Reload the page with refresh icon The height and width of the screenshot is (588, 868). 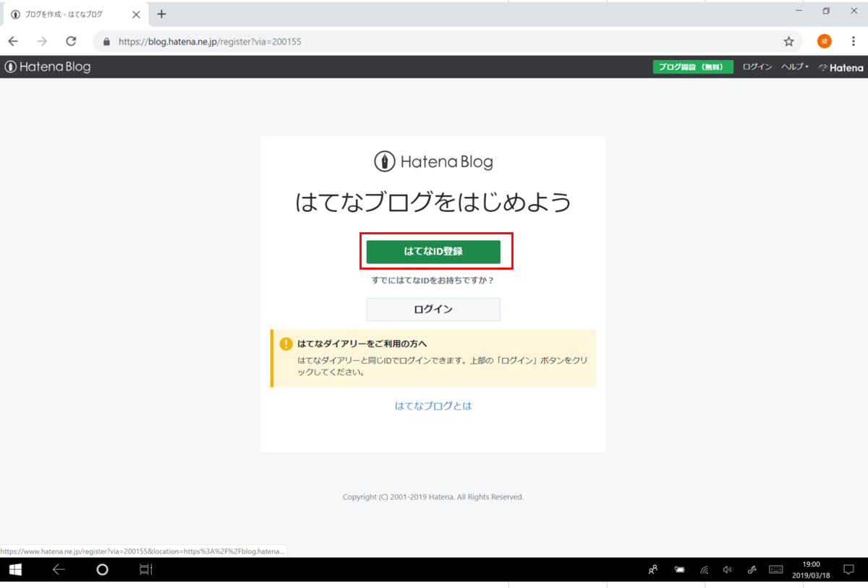[71, 41]
